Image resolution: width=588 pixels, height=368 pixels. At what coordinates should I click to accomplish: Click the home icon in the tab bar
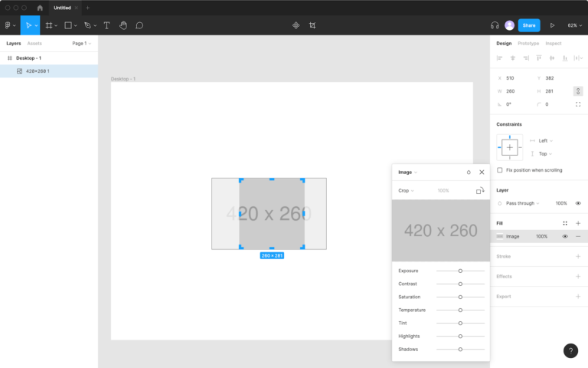coord(40,8)
